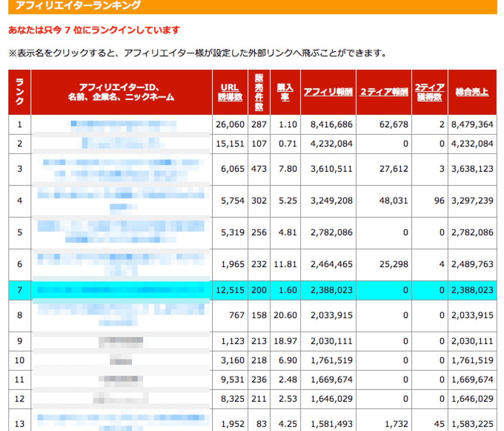
Task: Select purchase rate 7.80 cell
Action: coord(285,169)
